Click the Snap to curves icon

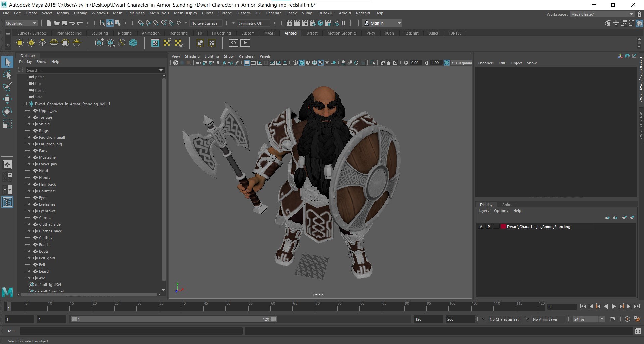coord(148,23)
